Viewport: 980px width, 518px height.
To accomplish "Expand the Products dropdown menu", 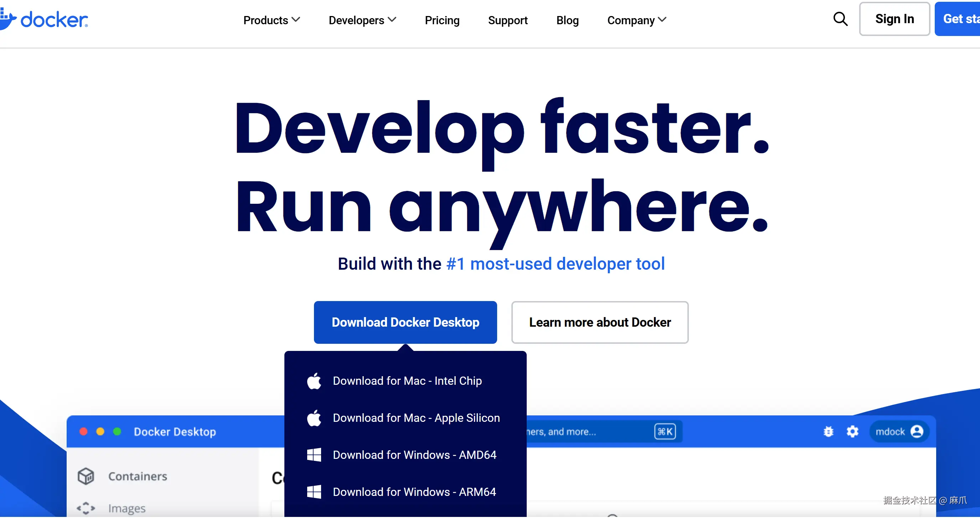I will 272,20.
